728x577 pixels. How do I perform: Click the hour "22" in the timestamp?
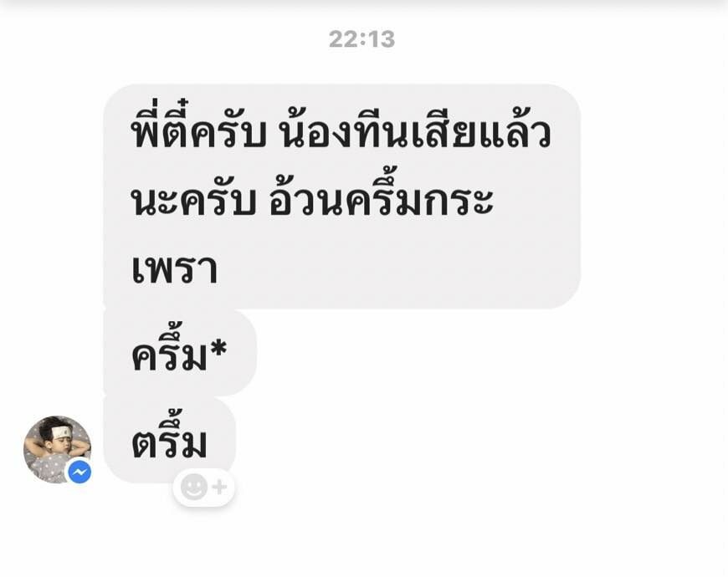click(x=343, y=39)
